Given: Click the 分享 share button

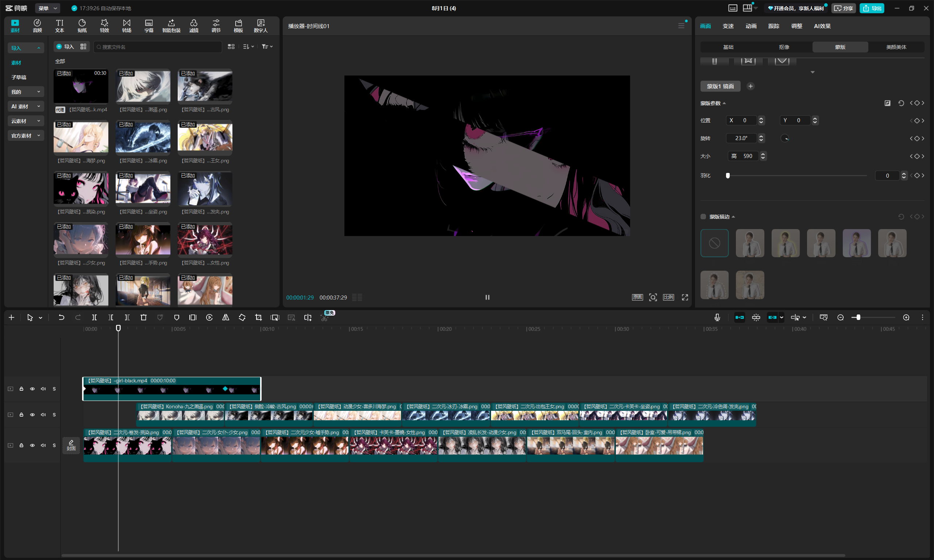Looking at the screenshot, I should point(844,8).
